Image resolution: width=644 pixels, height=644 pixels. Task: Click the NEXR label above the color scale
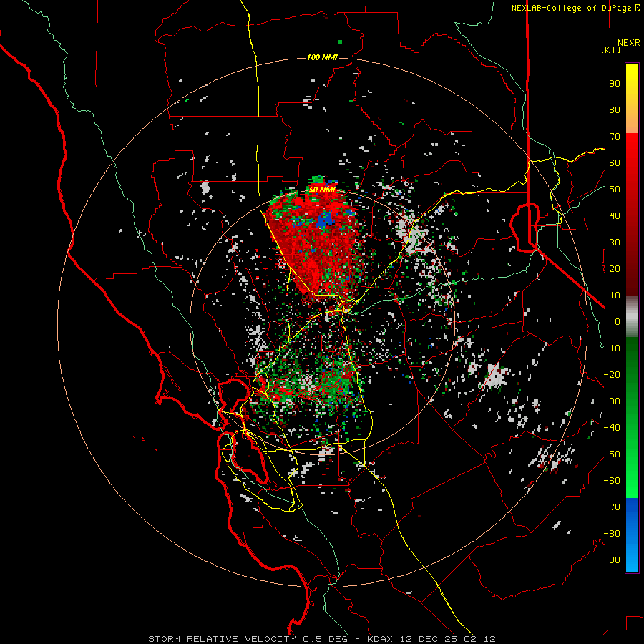click(628, 43)
